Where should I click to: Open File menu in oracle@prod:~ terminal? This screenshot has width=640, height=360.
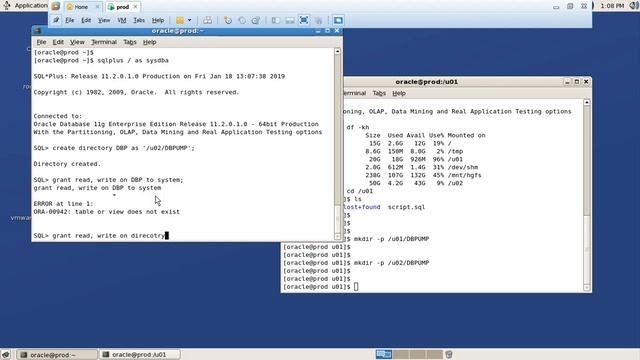41,42
